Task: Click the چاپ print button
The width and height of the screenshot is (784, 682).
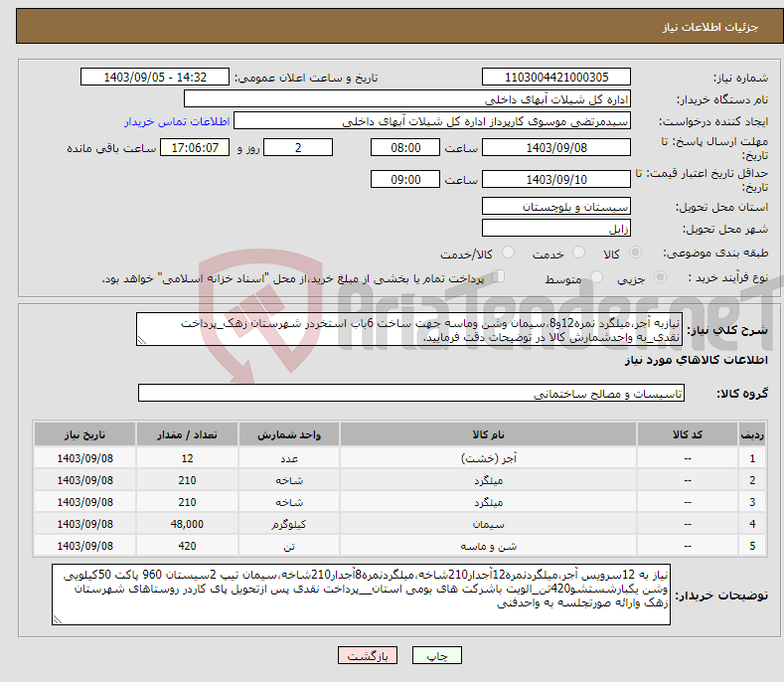Action: (x=436, y=655)
